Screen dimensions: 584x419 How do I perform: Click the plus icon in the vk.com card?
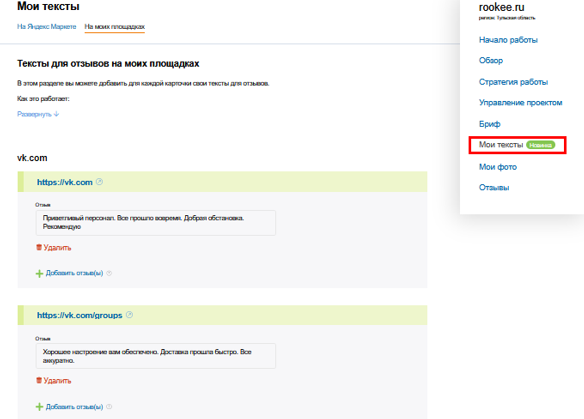(39, 274)
